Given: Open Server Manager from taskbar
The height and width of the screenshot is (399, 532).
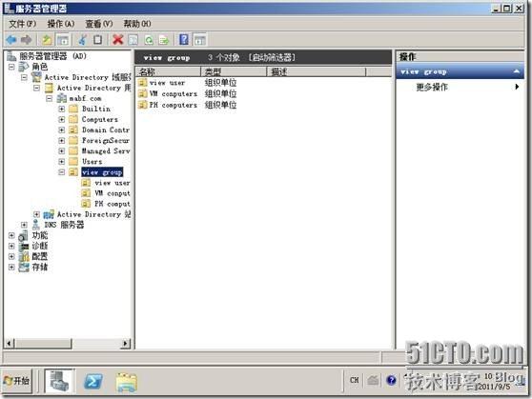Looking at the screenshot, I should coord(59,381).
